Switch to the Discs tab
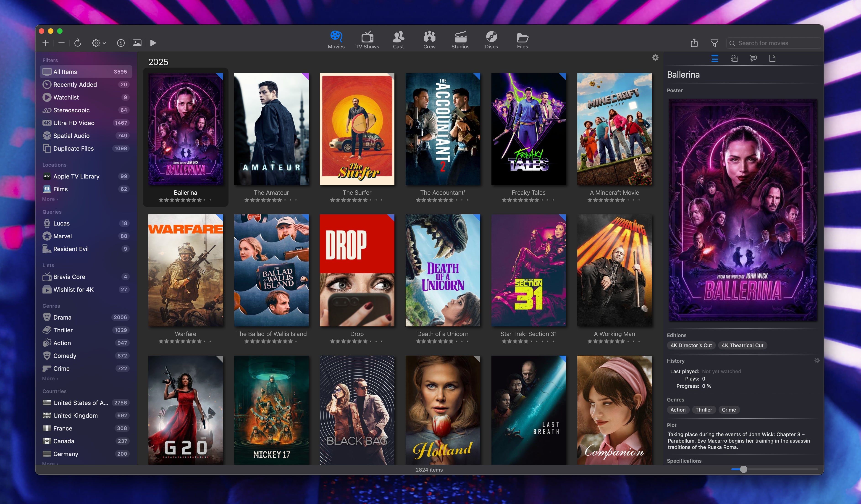This screenshot has width=861, height=504. [x=491, y=40]
